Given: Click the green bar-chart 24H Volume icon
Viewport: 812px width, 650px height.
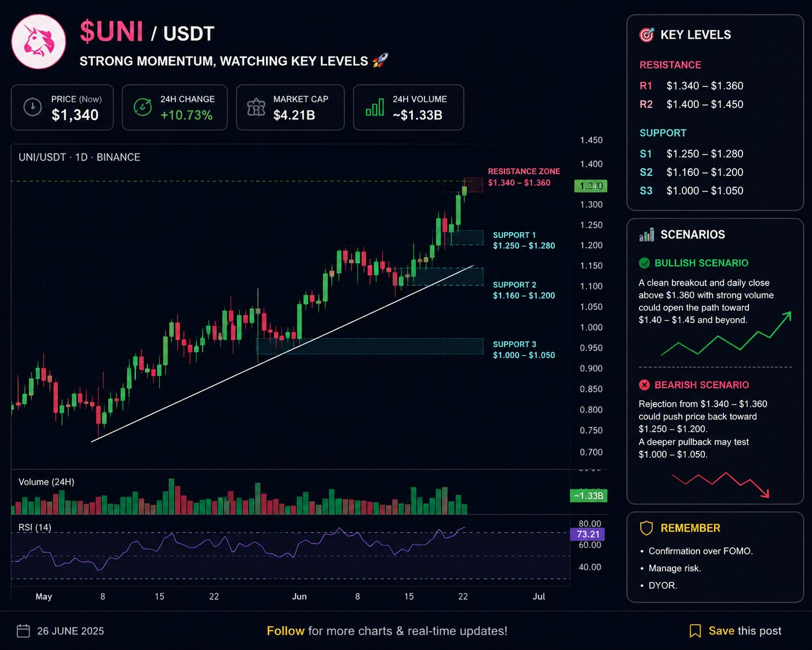Looking at the screenshot, I should [x=374, y=107].
